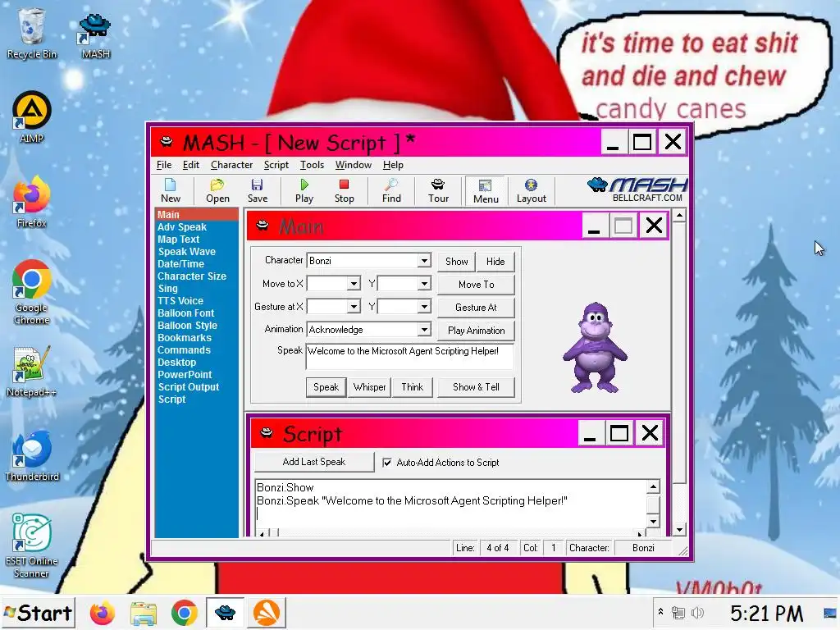Save the script with the Save icon
The height and width of the screenshot is (630, 840).
(x=257, y=190)
